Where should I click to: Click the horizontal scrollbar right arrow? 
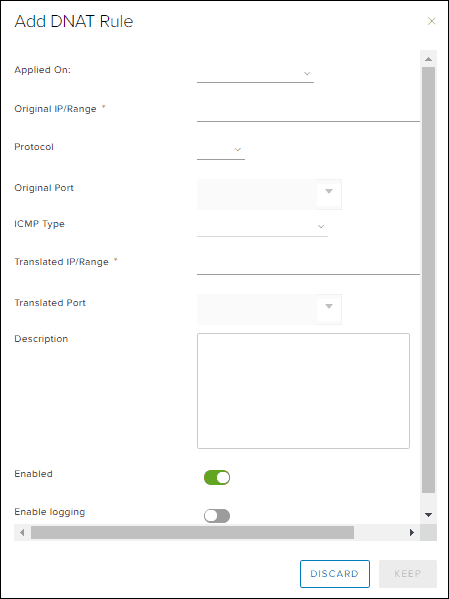(412, 533)
